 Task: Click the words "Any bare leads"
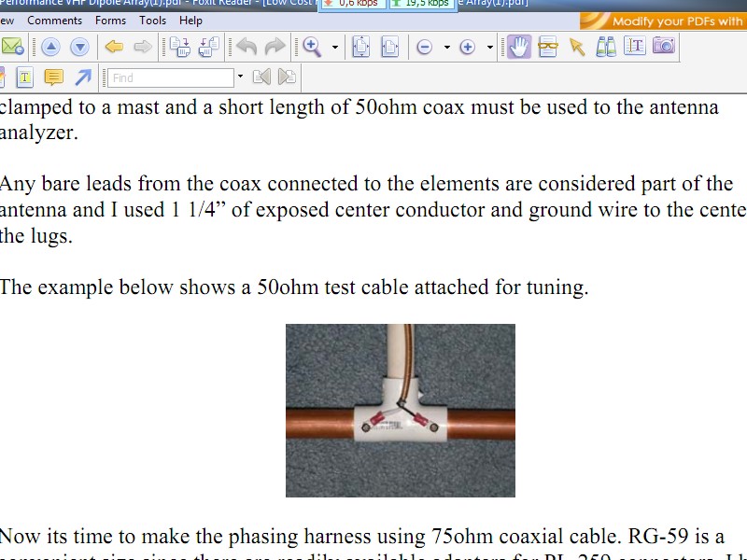click(65, 184)
